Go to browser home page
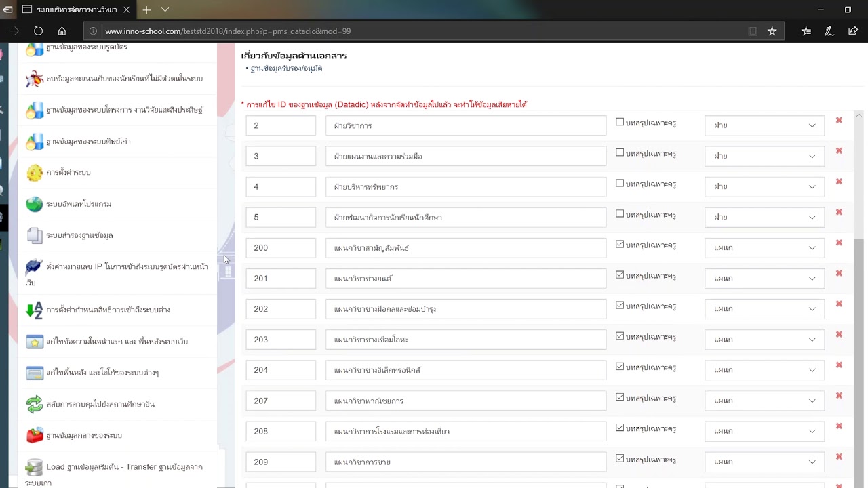Image resolution: width=868 pixels, height=488 pixels. coord(62,31)
